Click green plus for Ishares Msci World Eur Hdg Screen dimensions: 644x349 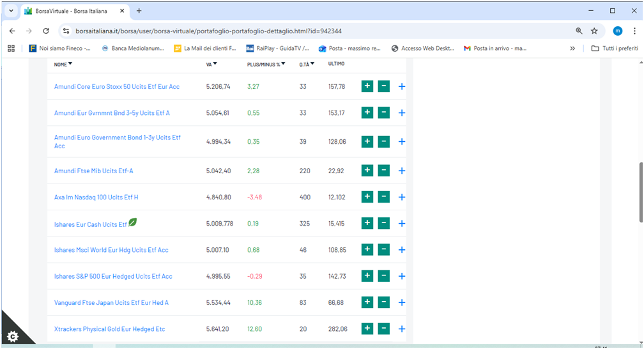367,249
